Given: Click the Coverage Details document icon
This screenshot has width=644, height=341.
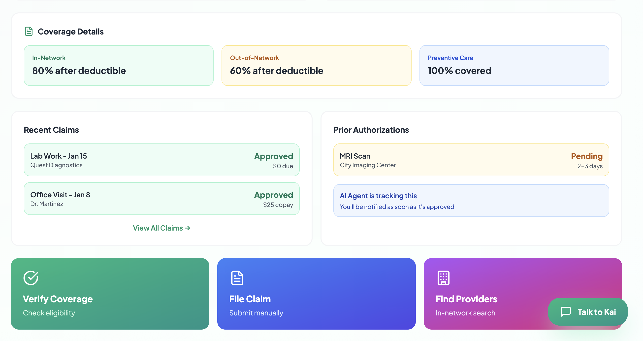Looking at the screenshot, I should click(29, 32).
